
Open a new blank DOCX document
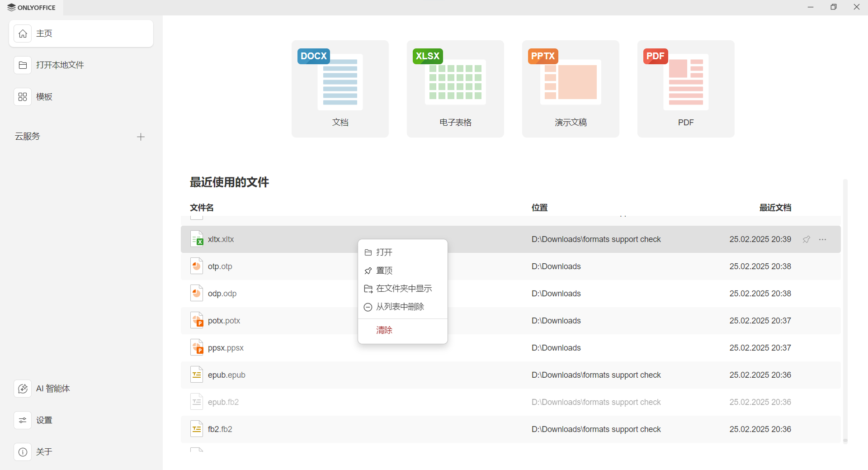(340, 89)
